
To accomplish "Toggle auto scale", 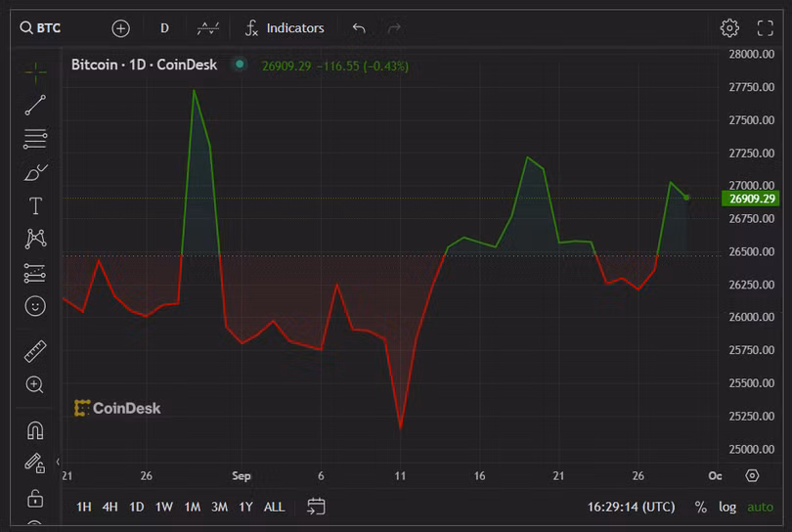I will [x=760, y=507].
